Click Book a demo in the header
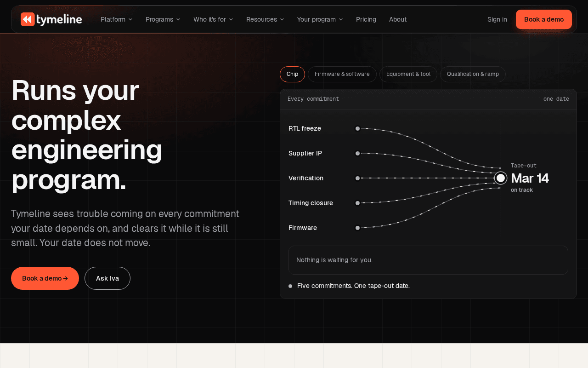This screenshot has height=368, width=588. pos(544,19)
